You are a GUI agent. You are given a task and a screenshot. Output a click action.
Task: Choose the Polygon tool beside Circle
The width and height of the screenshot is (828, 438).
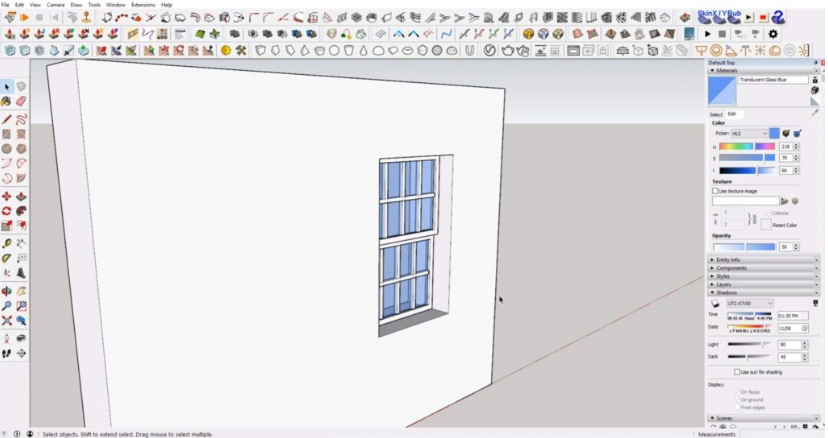[21, 149]
